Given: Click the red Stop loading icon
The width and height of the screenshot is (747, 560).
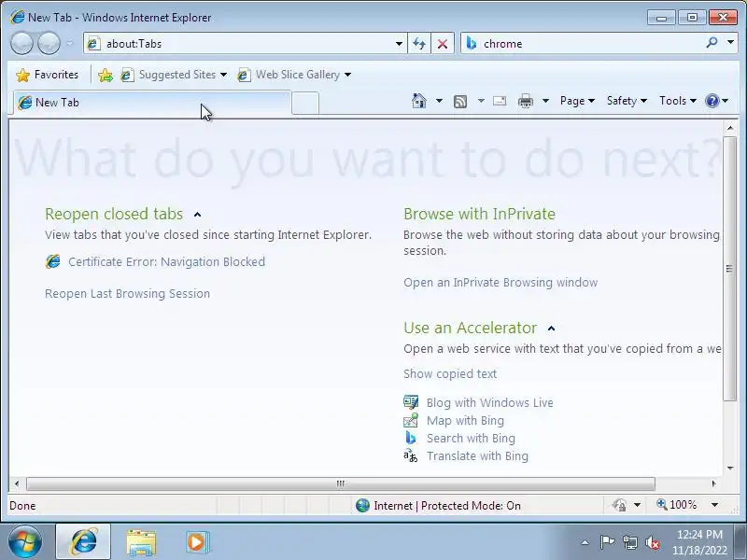Looking at the screenshot, I should click(443, 44).
